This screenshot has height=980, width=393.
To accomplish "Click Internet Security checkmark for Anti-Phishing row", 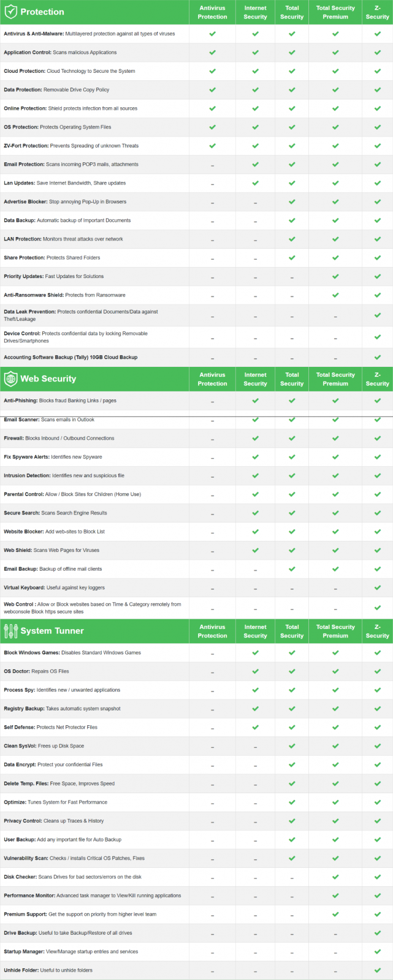I will point(255,401).
